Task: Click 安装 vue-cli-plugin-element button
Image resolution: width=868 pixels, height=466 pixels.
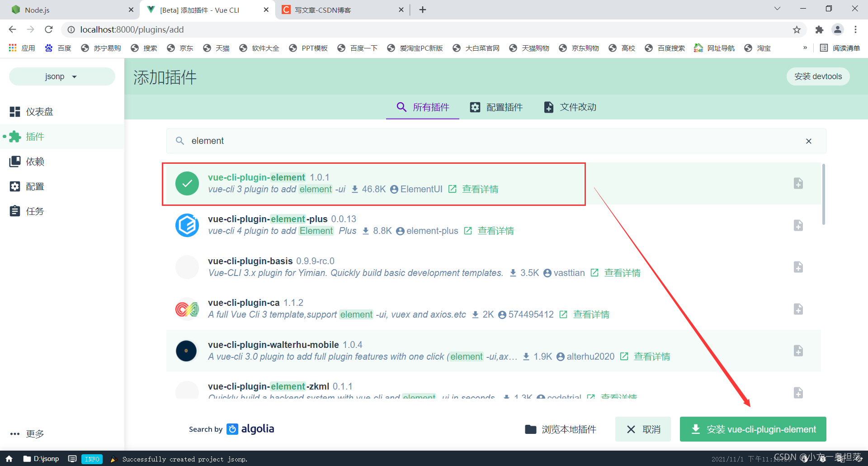Action: click(x=753, y=429)
